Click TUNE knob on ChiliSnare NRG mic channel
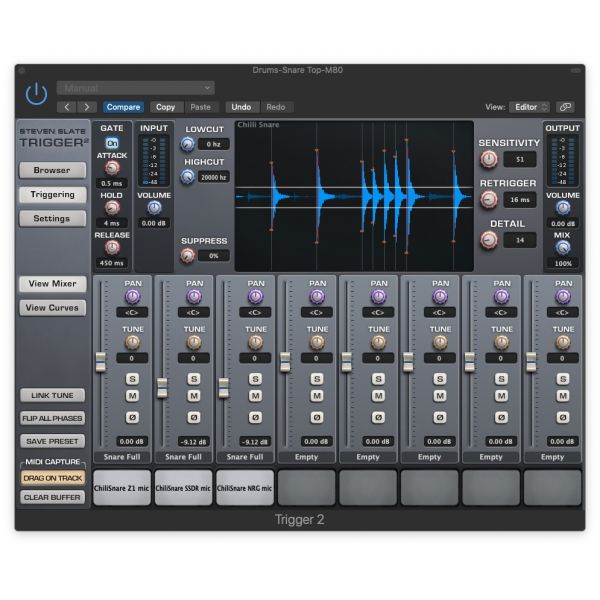Image resolution: width=600 pixels, height=600 pixels. click(x=255, y=342)
